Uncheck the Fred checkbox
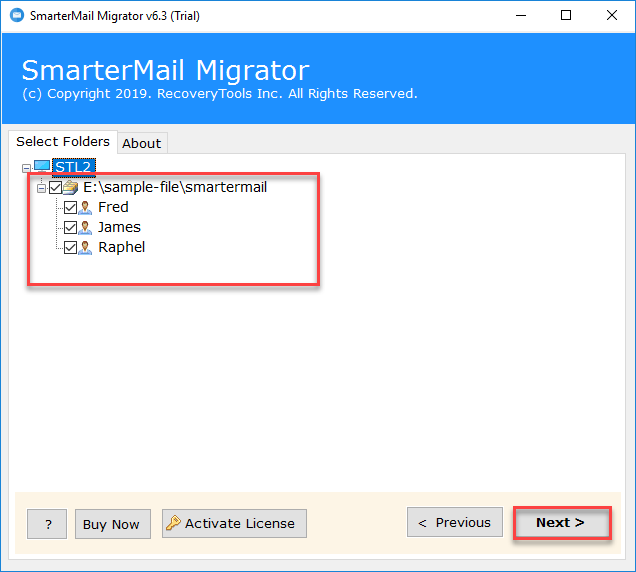 [71, 207]
